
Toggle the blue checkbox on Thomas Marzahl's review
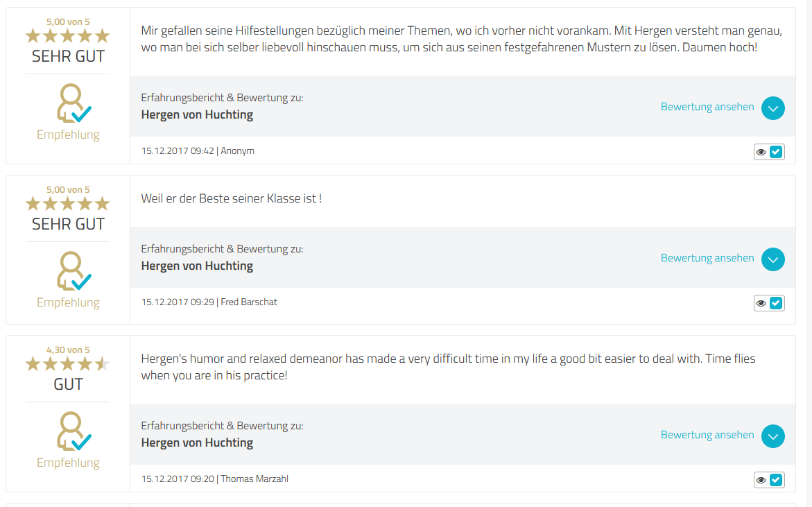pyautogui.click(x=776, y=480)
